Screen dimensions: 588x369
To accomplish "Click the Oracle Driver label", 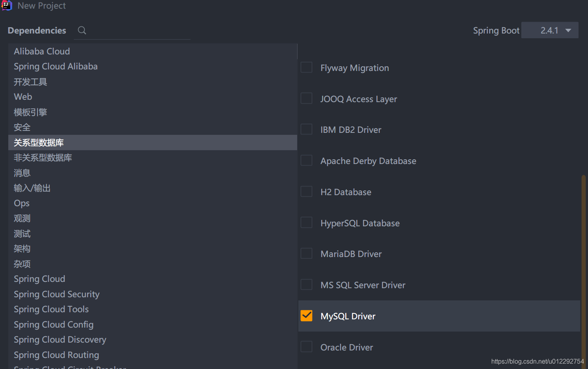I will (x=346, y=347).
